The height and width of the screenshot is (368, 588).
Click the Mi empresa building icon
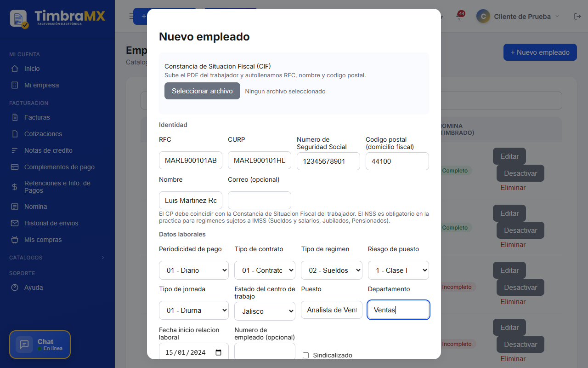[15, 85]
